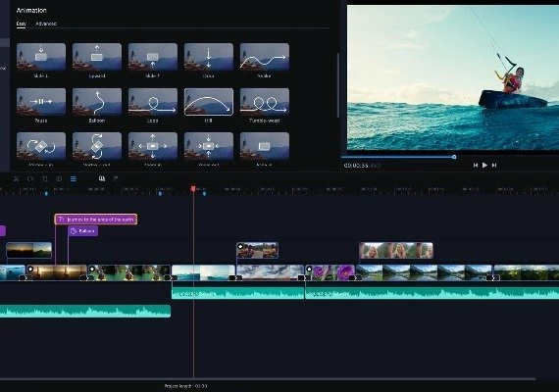Click the red playhead marker on the ruler
Image resolution: width=559 pixels, height=392 pixels.
pyautogui.click(x=193, y=188)
